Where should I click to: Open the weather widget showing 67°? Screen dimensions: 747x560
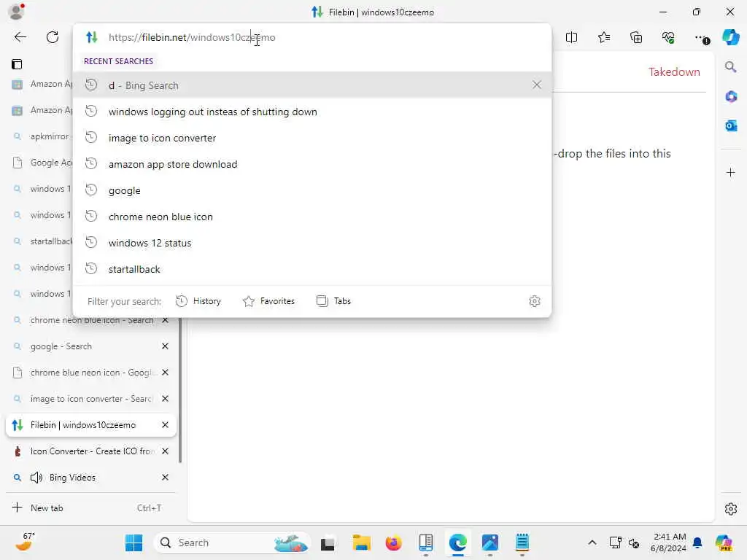26,542
